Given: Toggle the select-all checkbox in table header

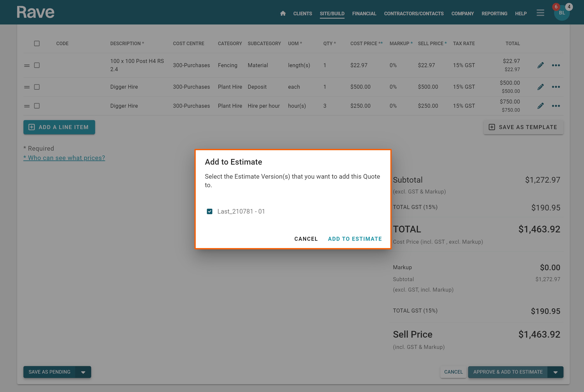Looking at the screenshot, I should [x=37, y=44].
